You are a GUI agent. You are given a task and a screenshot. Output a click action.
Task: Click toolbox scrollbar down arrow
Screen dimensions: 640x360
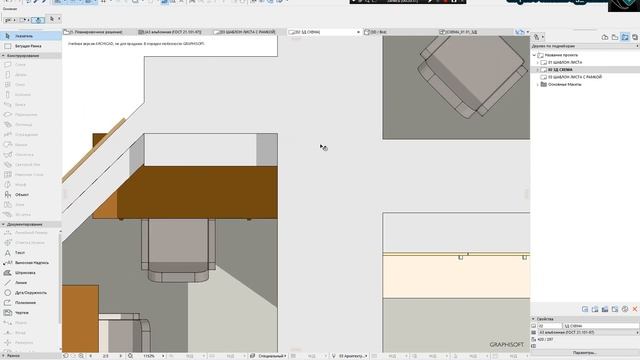pyautogui.click(x=60, y=349)
